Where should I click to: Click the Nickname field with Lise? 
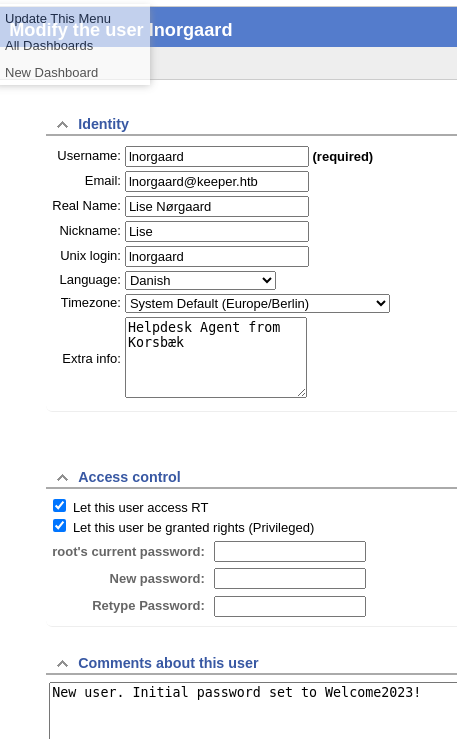[x=217, y=231]
